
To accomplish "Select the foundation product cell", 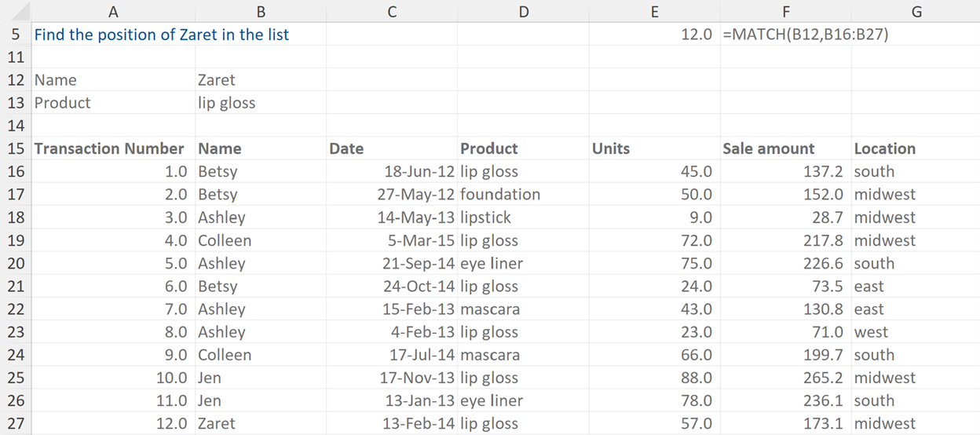I will 523,194.
